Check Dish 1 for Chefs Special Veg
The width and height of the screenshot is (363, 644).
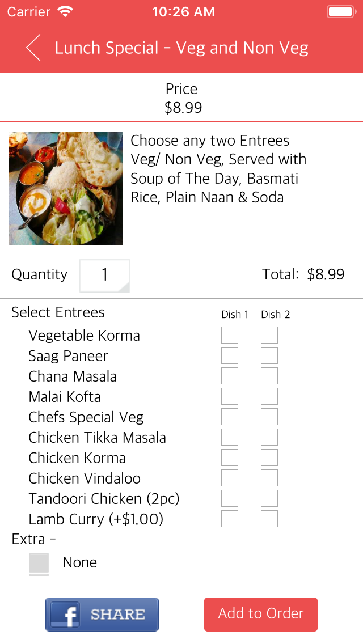(230, 417)
